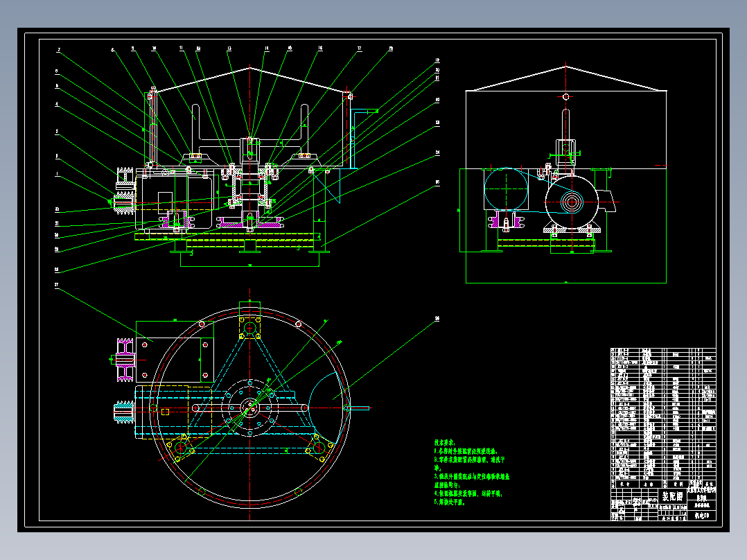The width and height of the screenshot is (747, 560).
Task: Click part balloon number 4
Action: tap(57, 104)
